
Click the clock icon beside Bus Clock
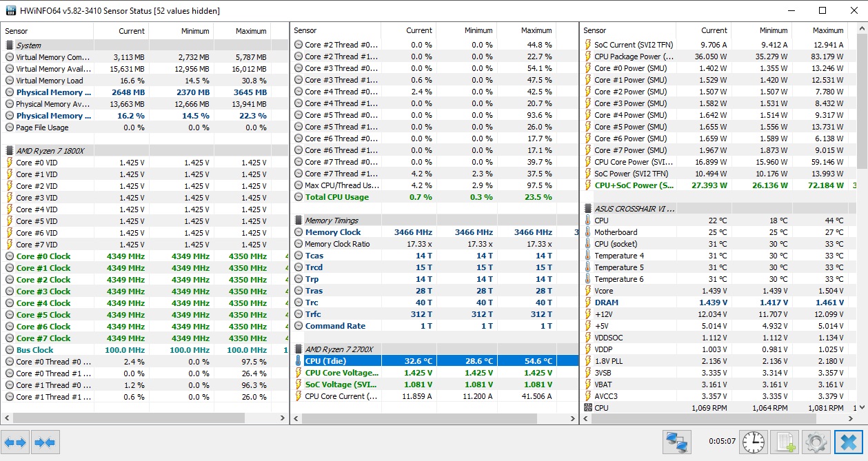(x=10, y=350)
